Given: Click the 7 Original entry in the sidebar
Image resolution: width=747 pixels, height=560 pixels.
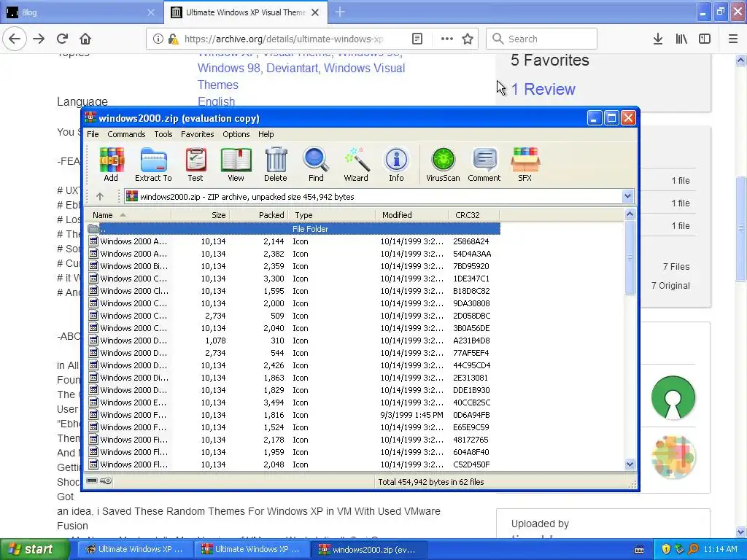Looking at the screenshot, I should pyautogui.click(x=670, y=286).
